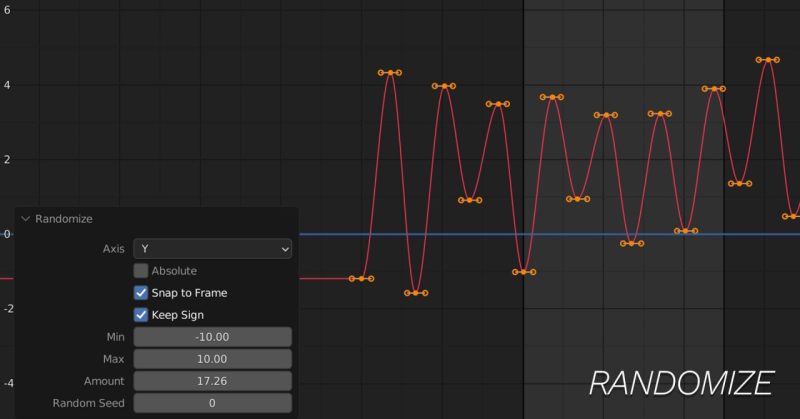The height and width of the screenshot is (419, 800).
Task: Select the lowest keyframe on the red curve
Action: coord(417,293)
